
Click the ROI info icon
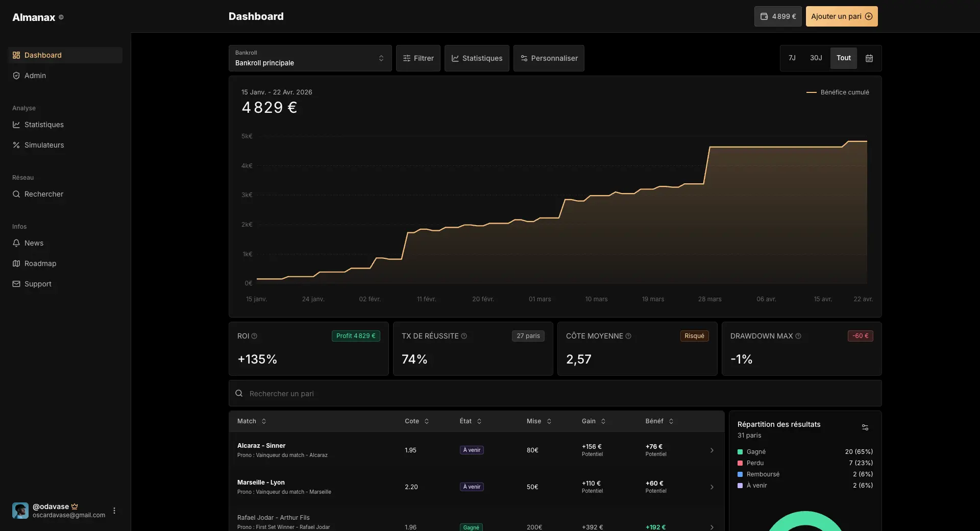point(254,336)
